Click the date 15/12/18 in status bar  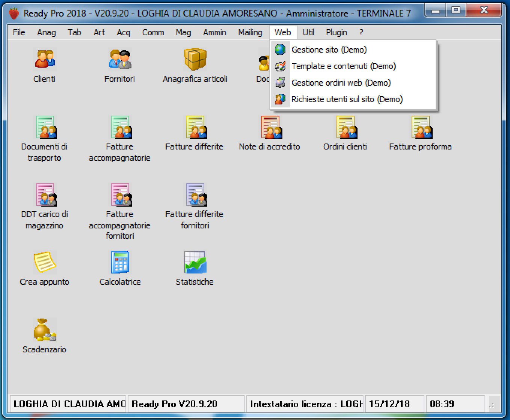click(x=394, y=404)
